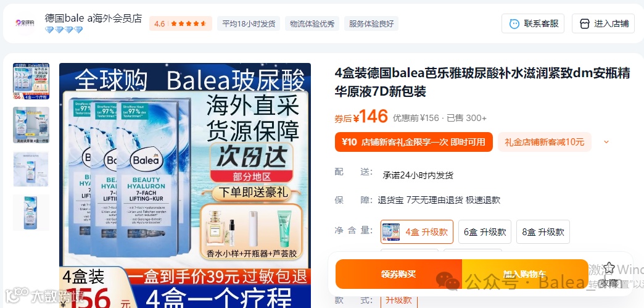Screen dimensions: 644x308
Task: Select the 升级款 style option
Action: click(399, 301)
